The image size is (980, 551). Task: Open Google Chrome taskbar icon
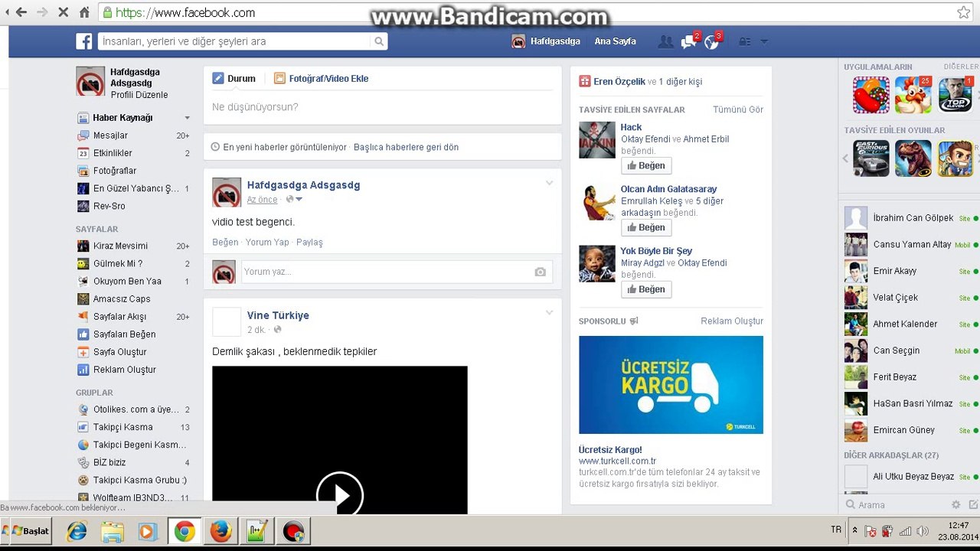(x=185, y=531)
